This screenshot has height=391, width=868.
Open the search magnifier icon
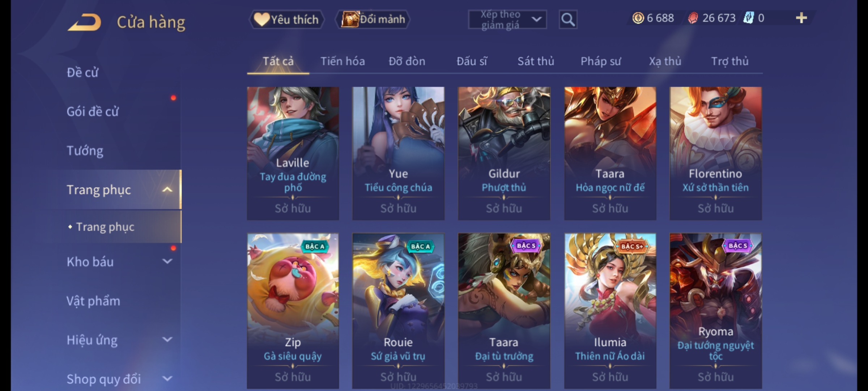click(x=568, y=20)
